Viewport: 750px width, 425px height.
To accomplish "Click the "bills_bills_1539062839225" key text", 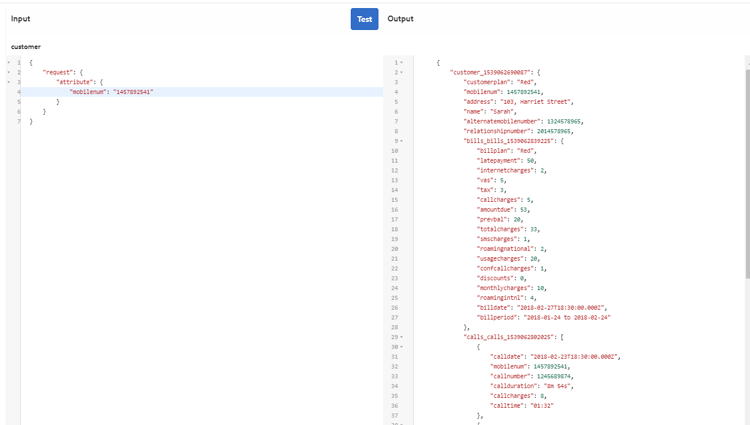I will pyautogui.click(x=508, y=141).
